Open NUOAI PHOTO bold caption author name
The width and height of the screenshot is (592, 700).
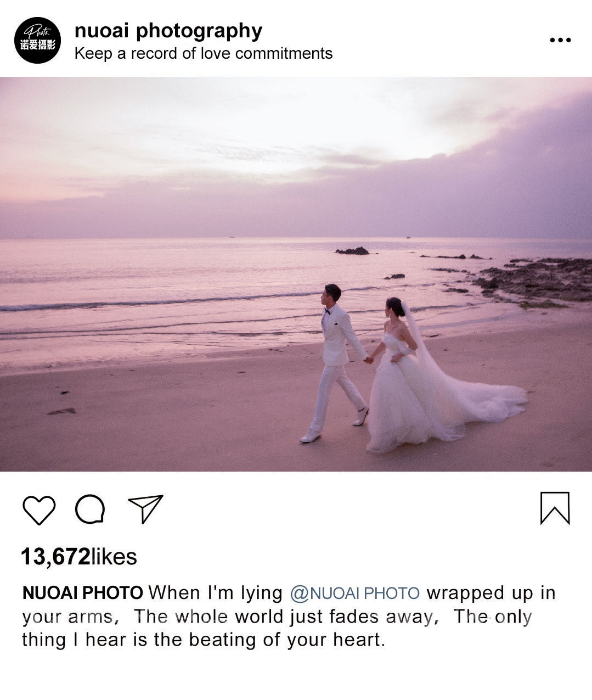(82, 593)
